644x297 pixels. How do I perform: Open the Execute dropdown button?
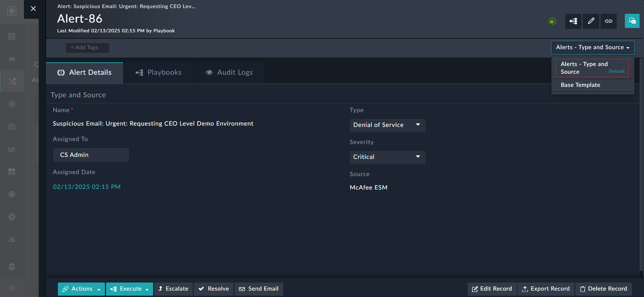click(x=130, y=289)
